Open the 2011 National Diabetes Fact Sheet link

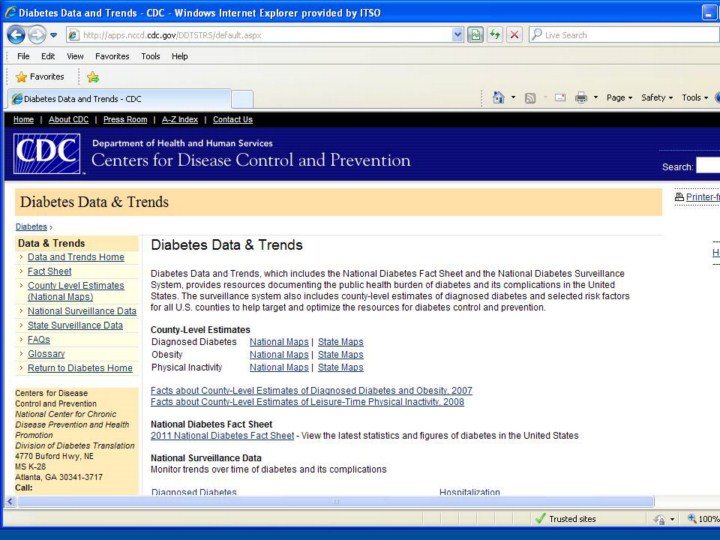click(x=222, y=436)
